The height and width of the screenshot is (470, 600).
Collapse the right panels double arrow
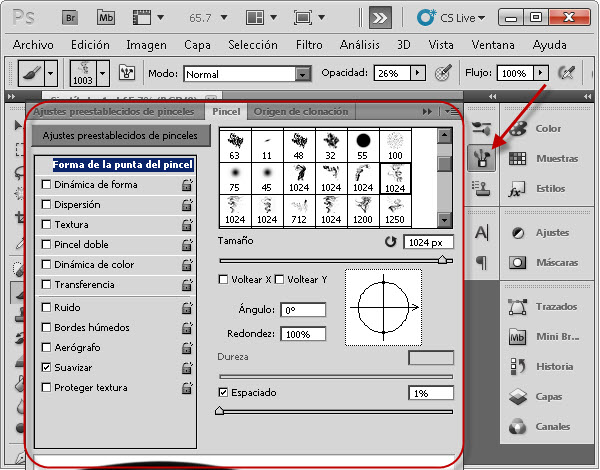click(587, 96)
